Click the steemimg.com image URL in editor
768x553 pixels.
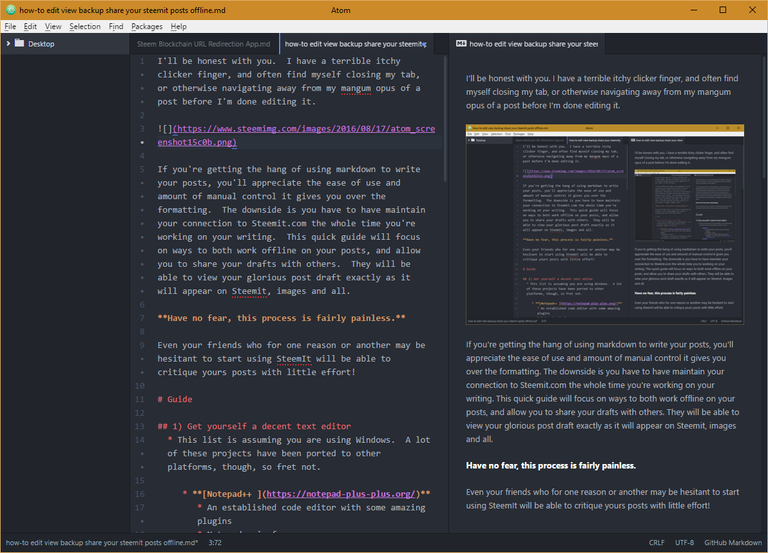click(x=296, y=135)
